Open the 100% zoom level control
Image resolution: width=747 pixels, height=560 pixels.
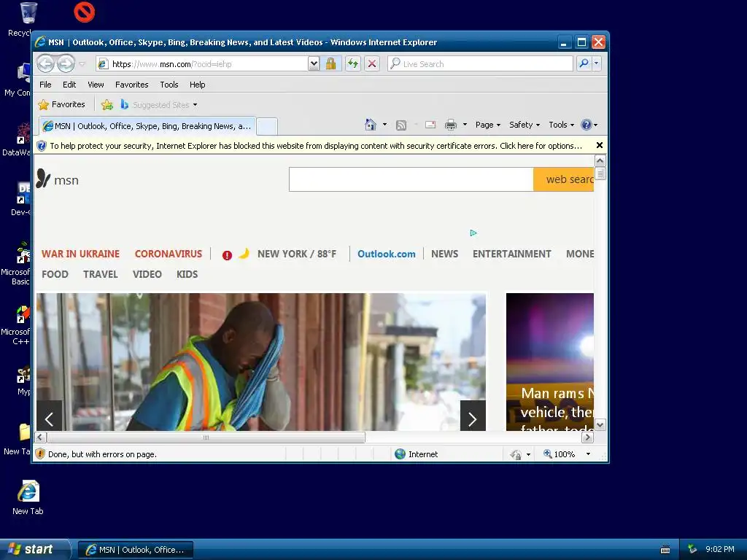pos(567,454)
